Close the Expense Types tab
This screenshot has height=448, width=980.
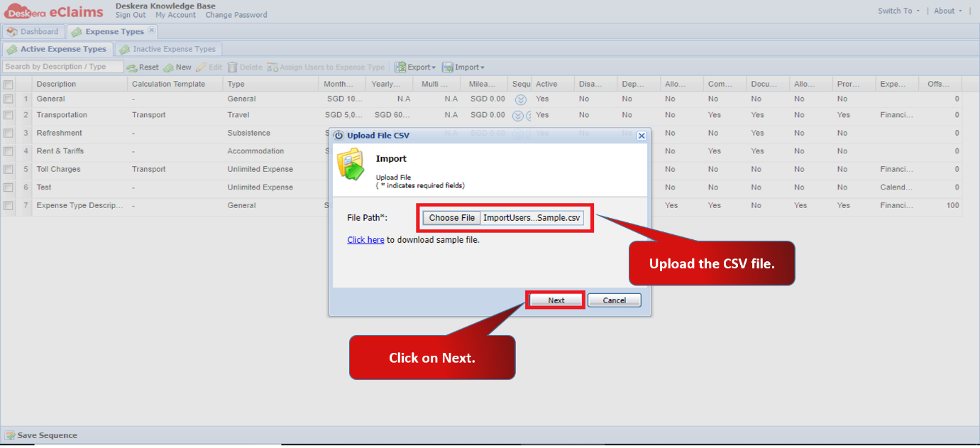click(151, 31)
